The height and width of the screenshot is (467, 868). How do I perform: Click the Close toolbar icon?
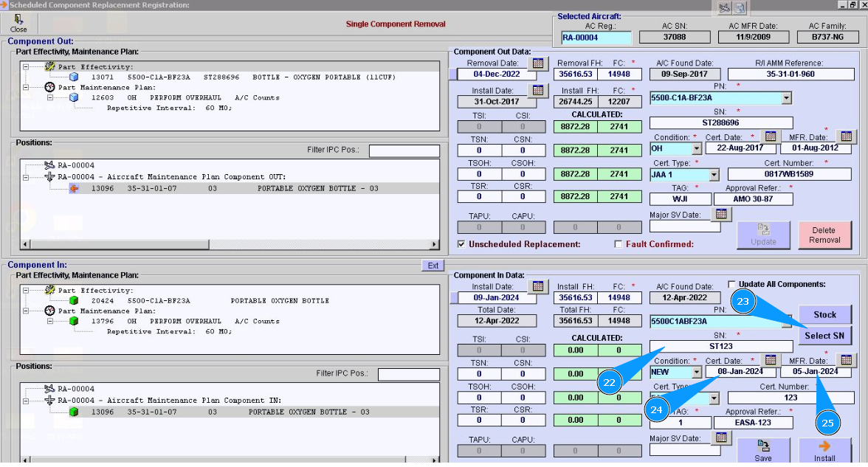click(18, 23)
